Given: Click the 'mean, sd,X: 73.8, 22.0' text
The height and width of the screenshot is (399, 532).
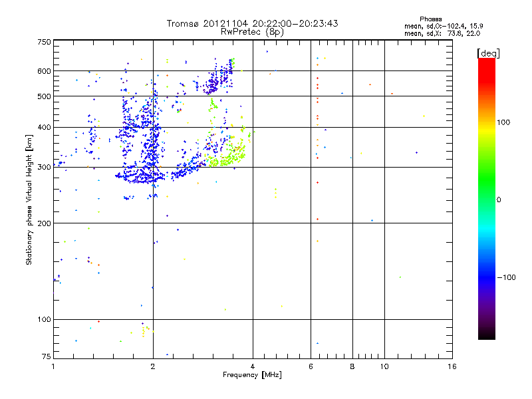Looking at the screenshot, I should 442,33.
